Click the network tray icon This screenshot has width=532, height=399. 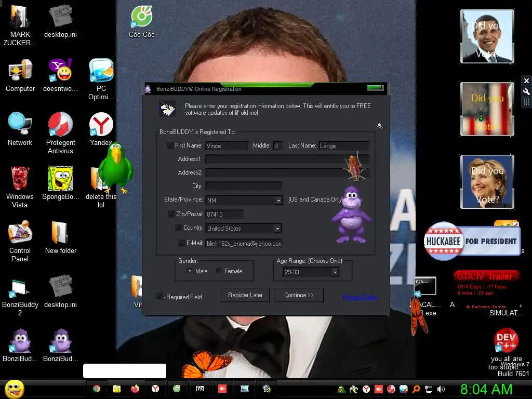tap(429, 389)
